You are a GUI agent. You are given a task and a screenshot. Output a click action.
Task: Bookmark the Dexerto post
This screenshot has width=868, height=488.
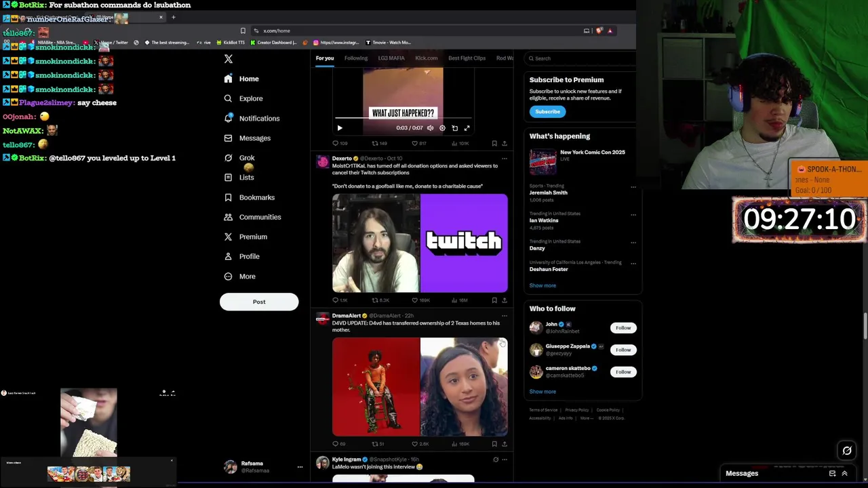click(494, 300)
